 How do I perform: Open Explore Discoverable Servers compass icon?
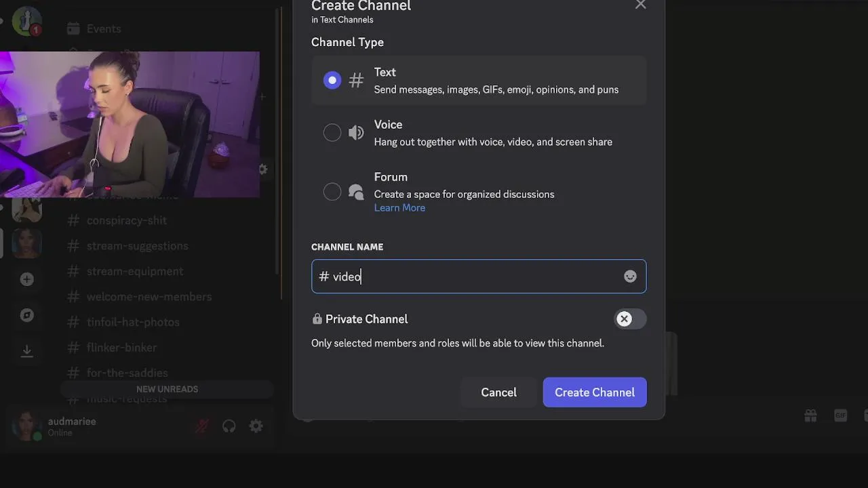pyautogui.click(x=26, y=315)
